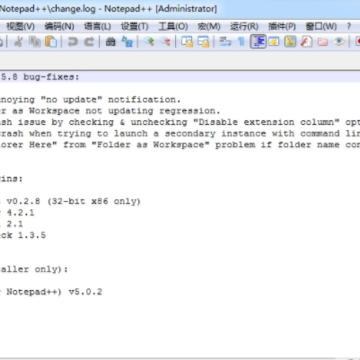Toggle synchronize vertical scrolling icon
The height and width of the screenshot is (360, 360).
click(x=187, y=42)
